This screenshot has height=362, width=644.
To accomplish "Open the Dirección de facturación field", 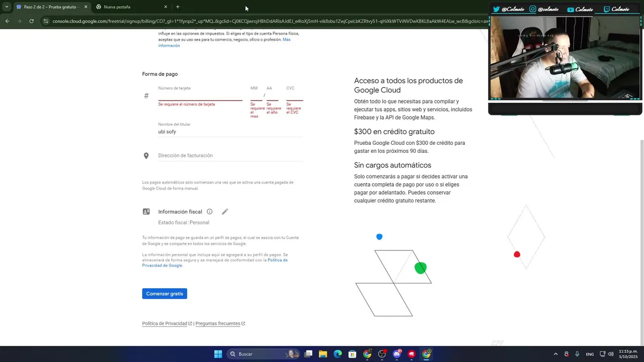I will pos(230,156).
